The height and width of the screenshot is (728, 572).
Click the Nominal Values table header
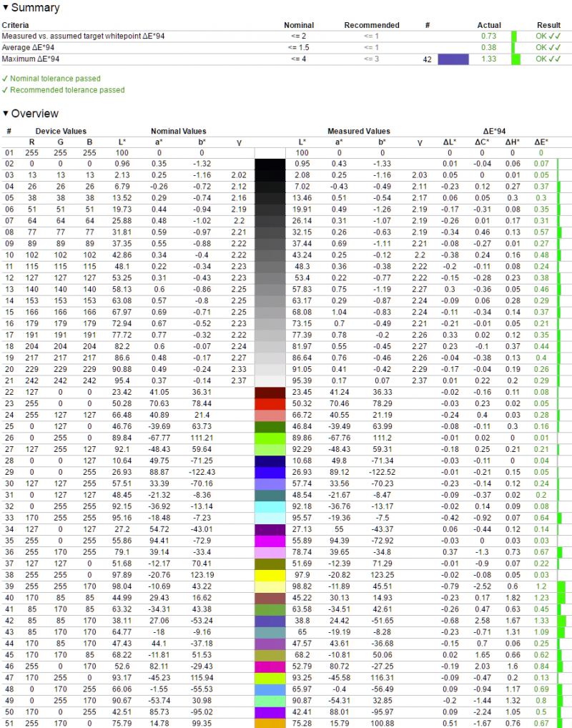pyautogui.click(x=178, y=132)
